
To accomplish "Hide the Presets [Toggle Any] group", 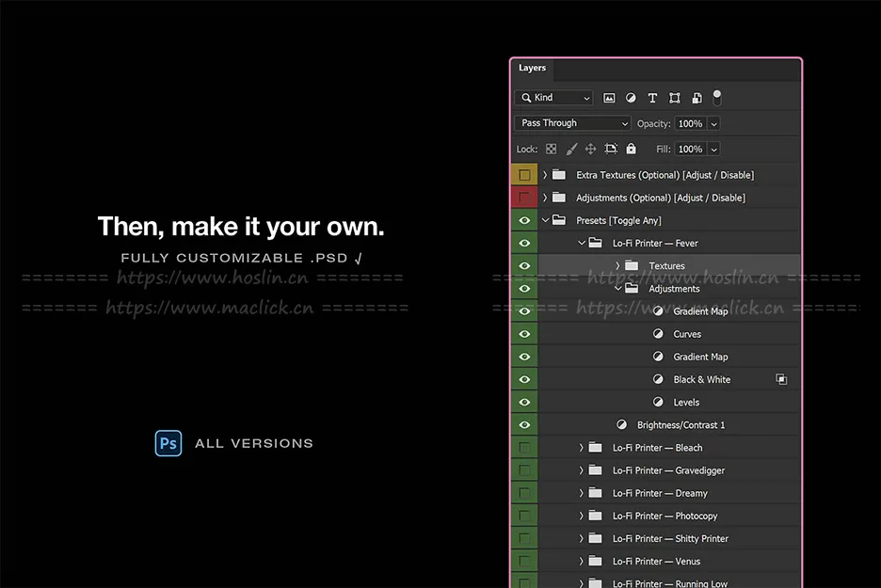I will (524, 220).
